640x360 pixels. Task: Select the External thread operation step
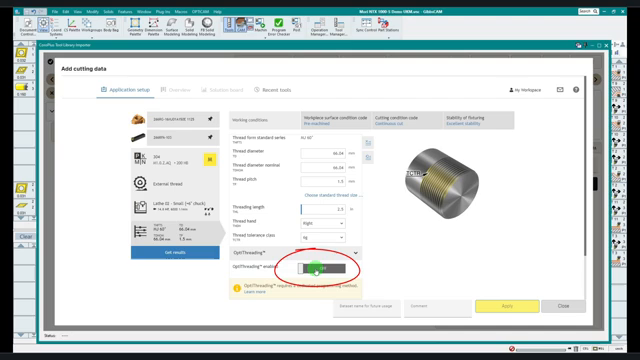point(175,184)
